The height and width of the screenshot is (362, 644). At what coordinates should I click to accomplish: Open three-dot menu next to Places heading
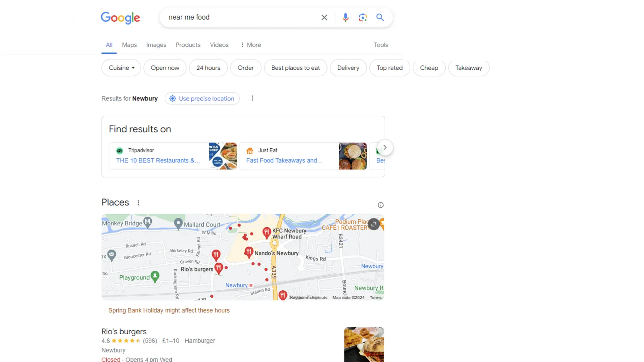pos(138,203)
